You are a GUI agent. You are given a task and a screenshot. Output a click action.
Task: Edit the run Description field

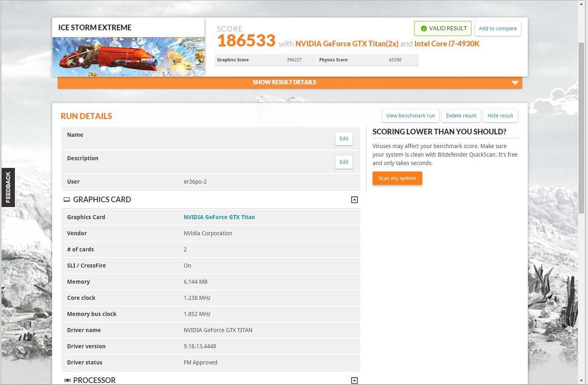click(x=344, y=162)
